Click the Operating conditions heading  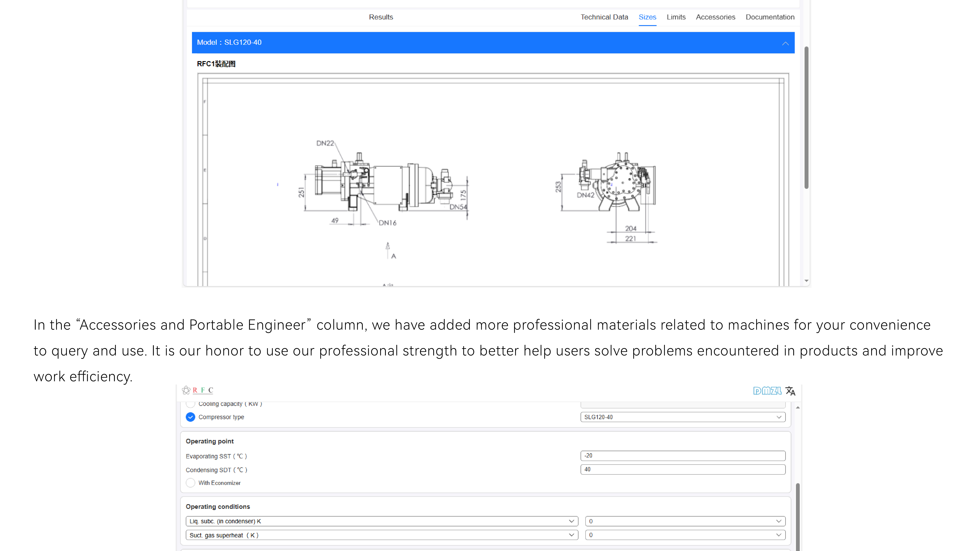point(218,507)
